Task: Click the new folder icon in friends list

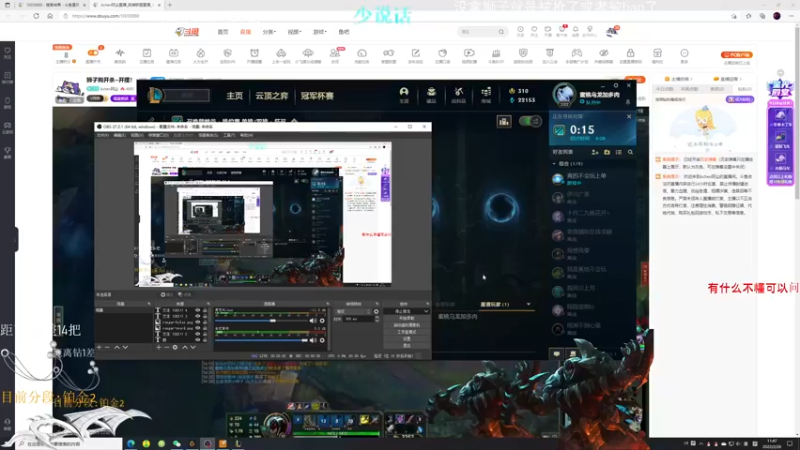Action: click(x=607, y=152)
